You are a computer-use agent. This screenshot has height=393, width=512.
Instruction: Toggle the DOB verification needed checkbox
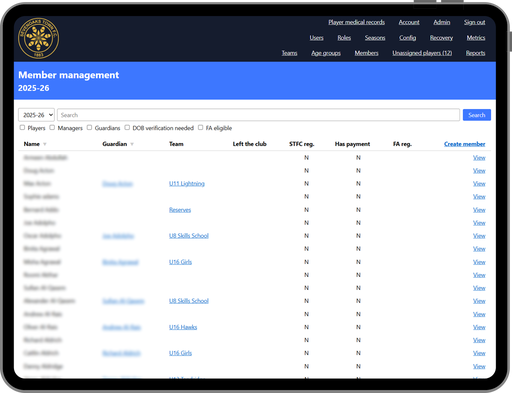tap(127, 128)
